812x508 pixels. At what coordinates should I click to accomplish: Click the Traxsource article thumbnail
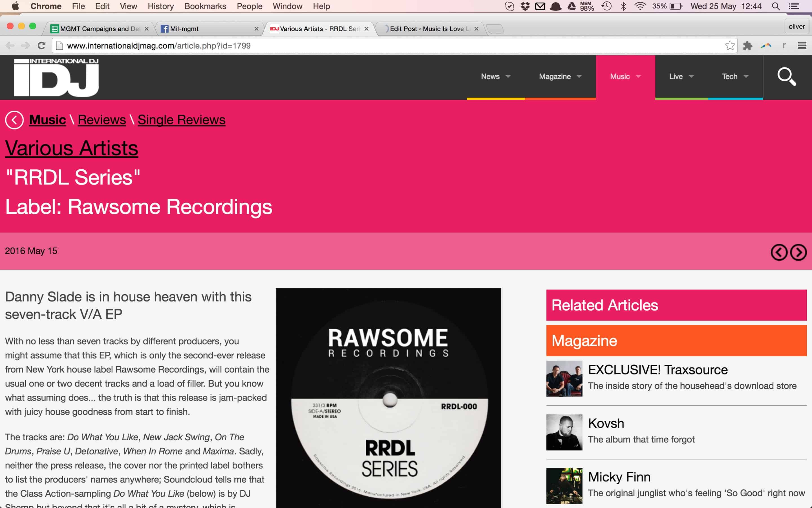564,379
